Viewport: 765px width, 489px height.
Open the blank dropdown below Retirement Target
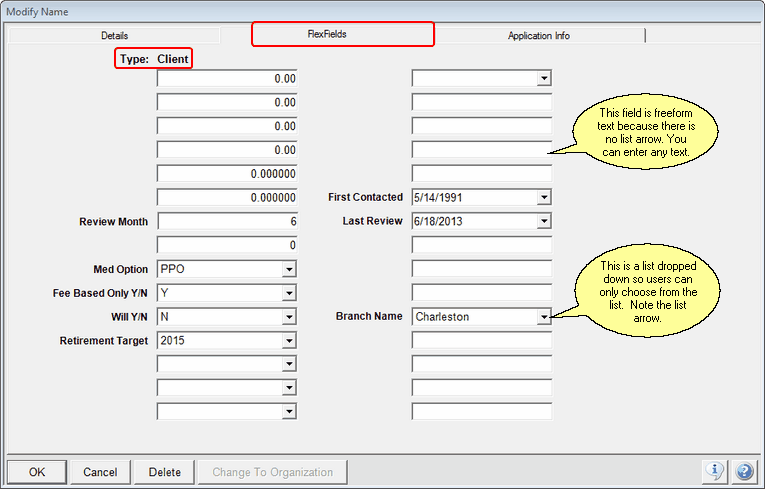(x=288, y=365)
